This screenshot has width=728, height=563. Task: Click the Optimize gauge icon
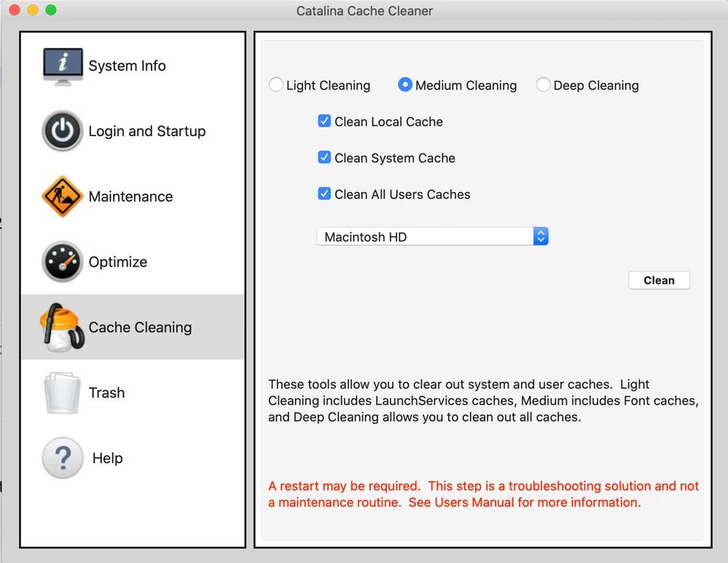point(62,261)
